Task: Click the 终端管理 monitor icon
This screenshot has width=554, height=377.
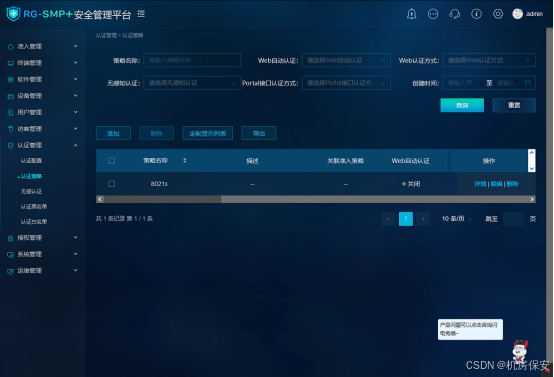Action: [11, 63]
